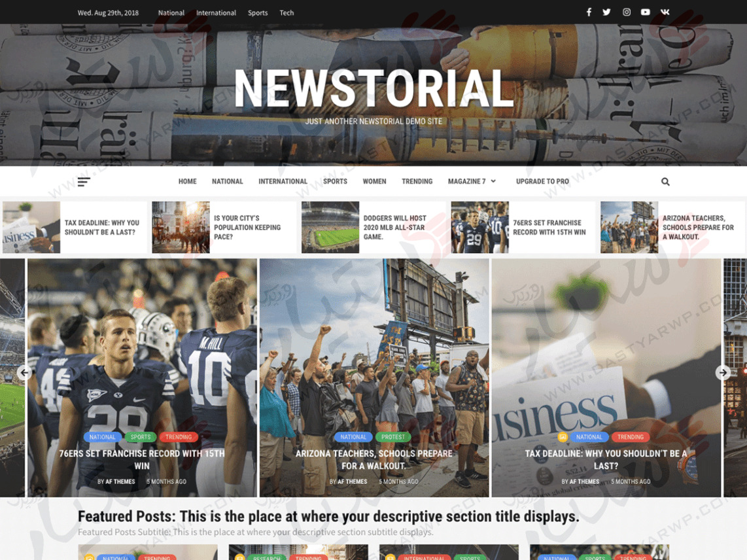
Task: Click the search magnifier icon
Action: pyautogui.click(x=665, y=182)
